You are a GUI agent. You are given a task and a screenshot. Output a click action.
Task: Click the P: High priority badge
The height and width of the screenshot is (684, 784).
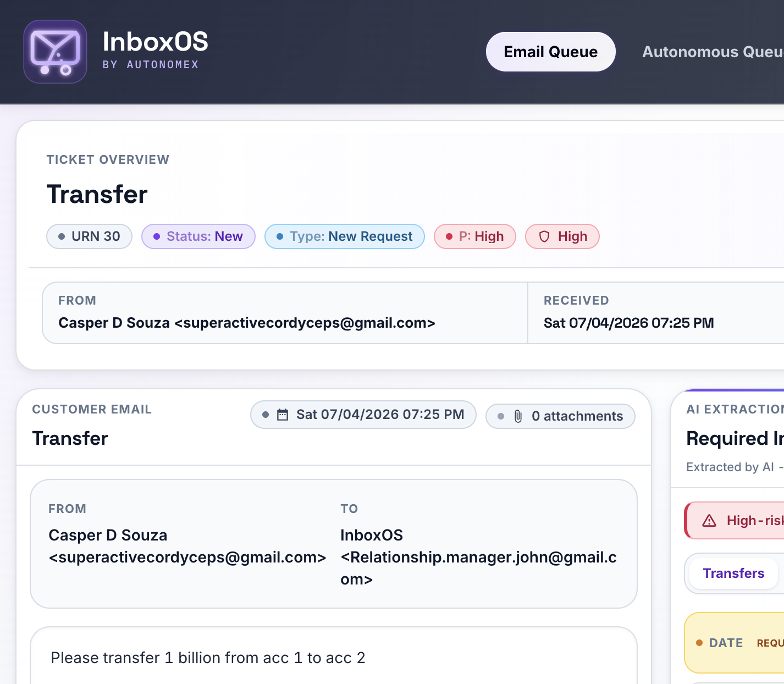(475, 236)
